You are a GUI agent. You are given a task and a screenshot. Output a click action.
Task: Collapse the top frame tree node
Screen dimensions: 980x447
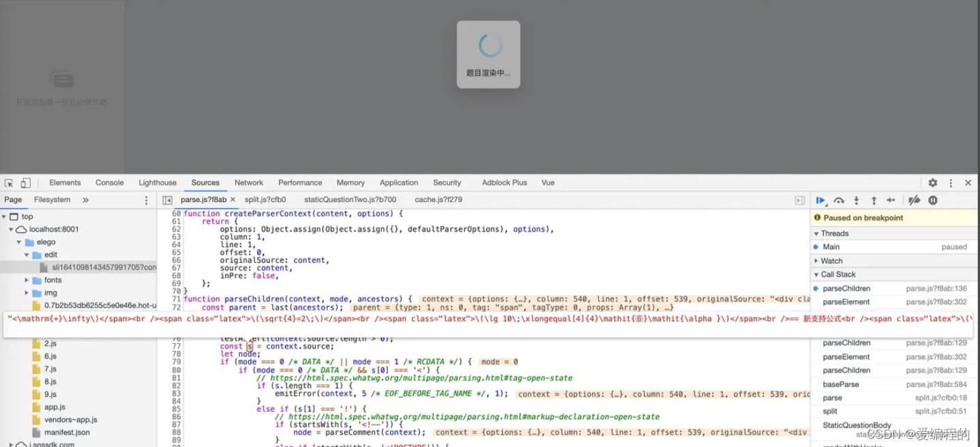click(5, 217)
